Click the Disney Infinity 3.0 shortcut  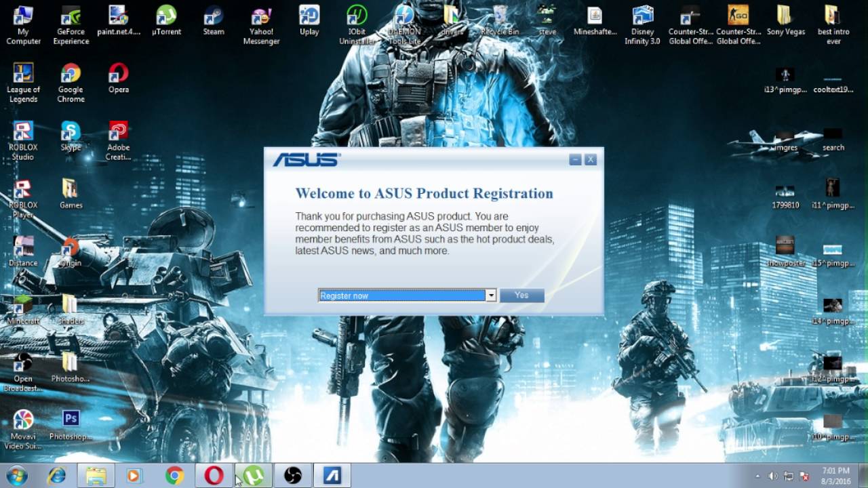pos(642,25)
